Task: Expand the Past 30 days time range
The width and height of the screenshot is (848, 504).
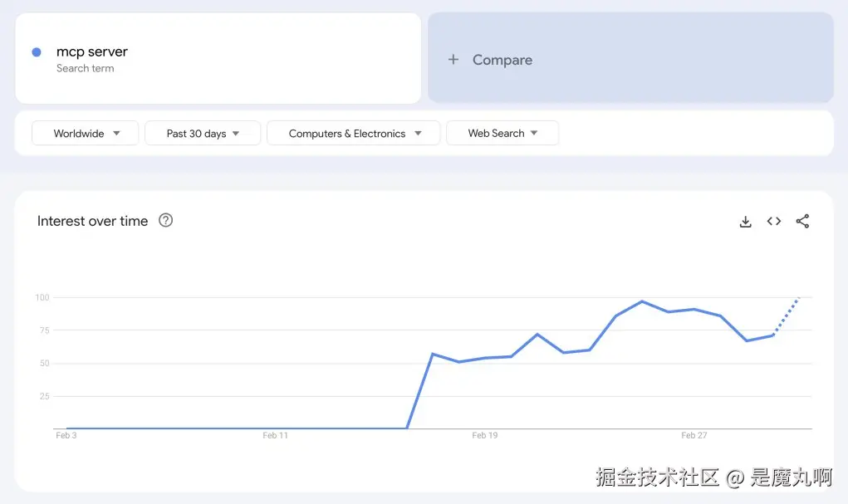Action: 203,133
